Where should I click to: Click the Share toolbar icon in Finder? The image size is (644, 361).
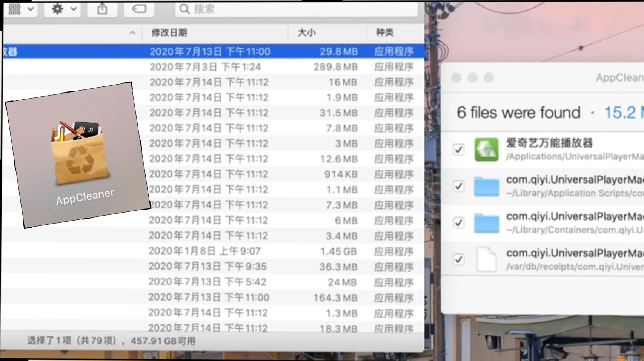pyautogui.click(x=101, y=9)
